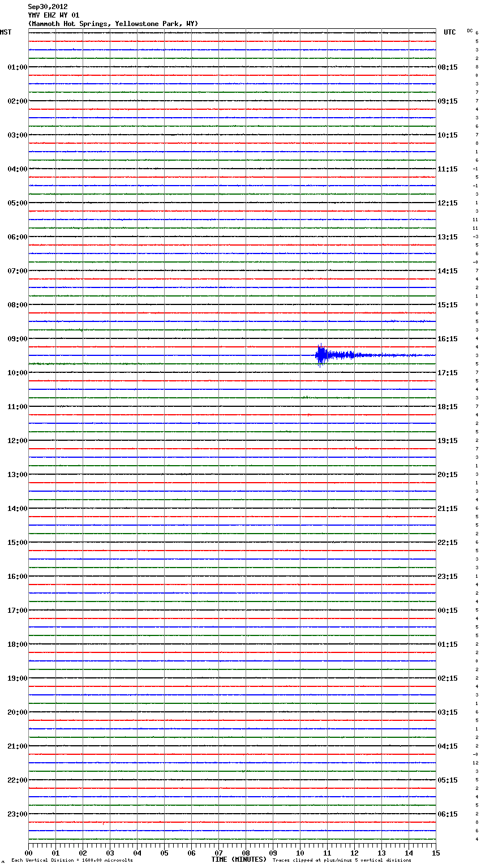Click the "22:15" UTC time label
Image resolution: width=481 pixels, height=868 pixels.
point(448,543)
